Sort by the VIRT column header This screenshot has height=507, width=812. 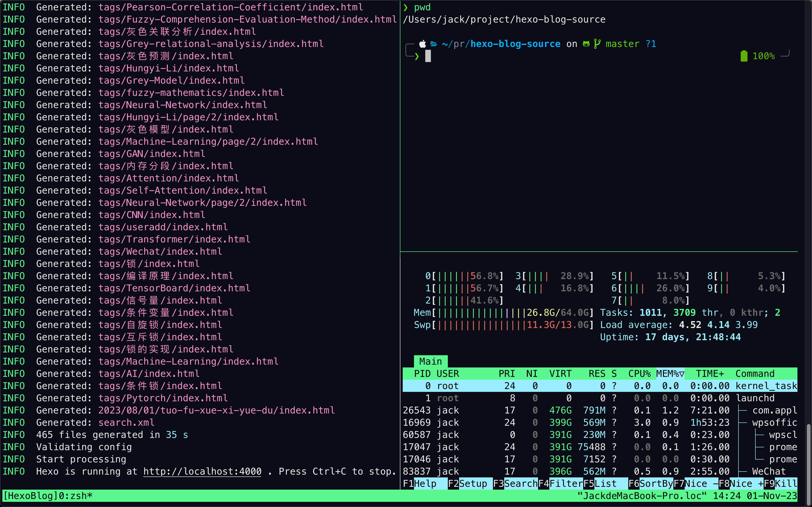point(561,374)
